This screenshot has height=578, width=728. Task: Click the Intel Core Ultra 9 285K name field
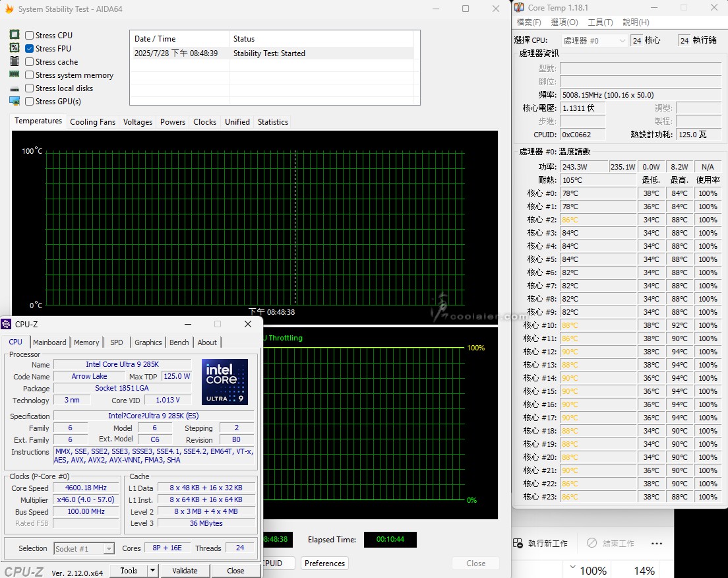coord(122,364)
